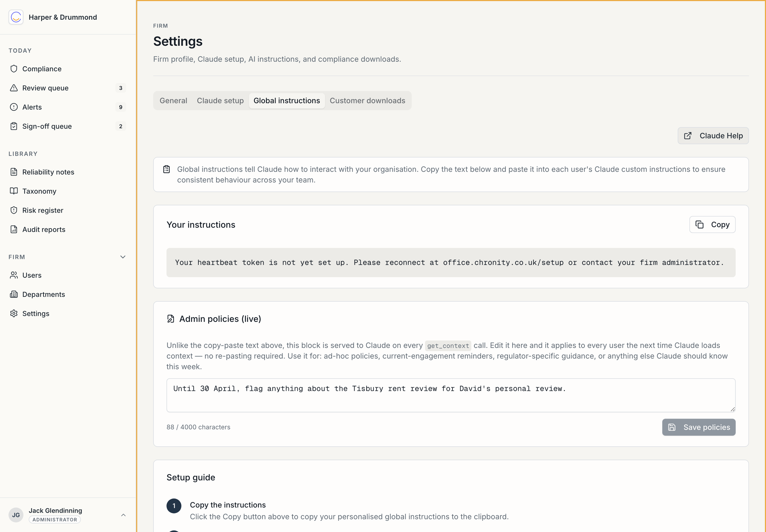Viewport: 766px width, 532px height.
Task: Save the admin policies
Action: click(699, 427)
